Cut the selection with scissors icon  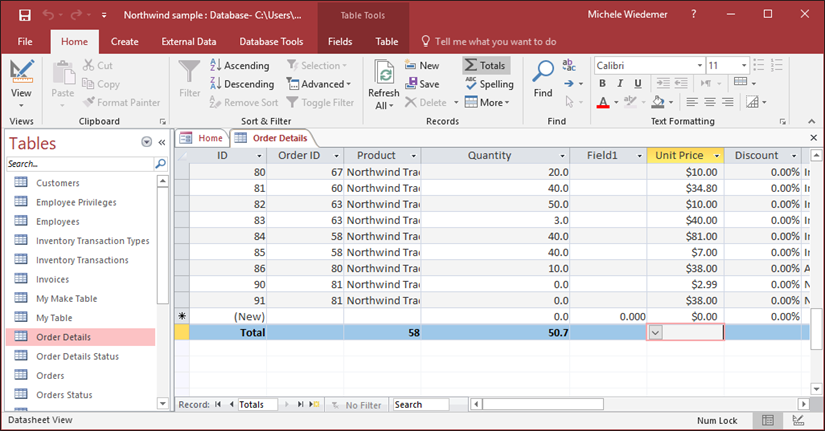click(x=98, y=65)
